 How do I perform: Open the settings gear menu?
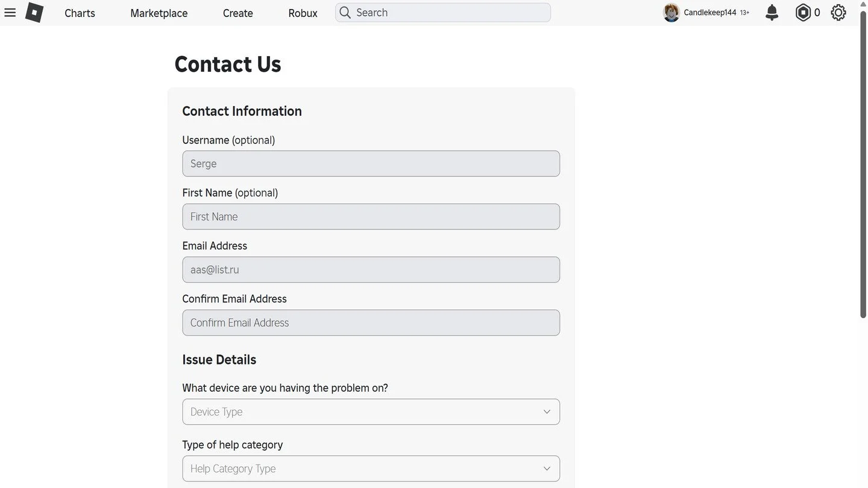pyautogui.click(x=838, y=13)
